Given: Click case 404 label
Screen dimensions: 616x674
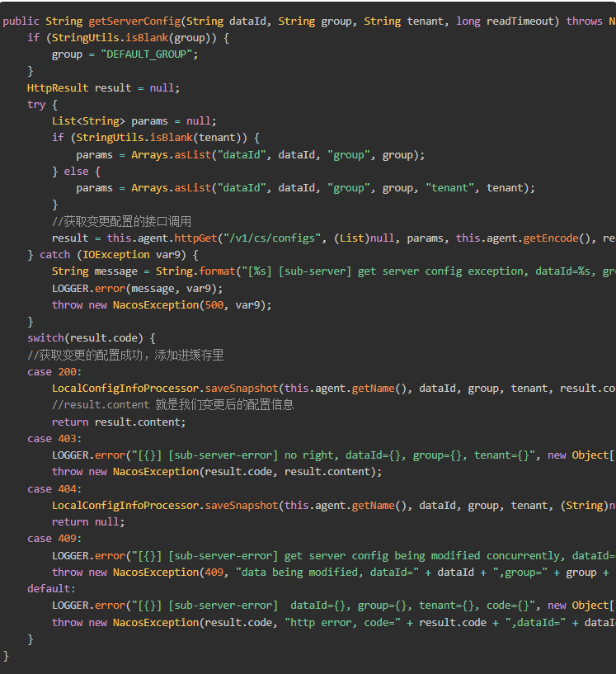Looking at the screenshot, I should (x=54, y=489).
